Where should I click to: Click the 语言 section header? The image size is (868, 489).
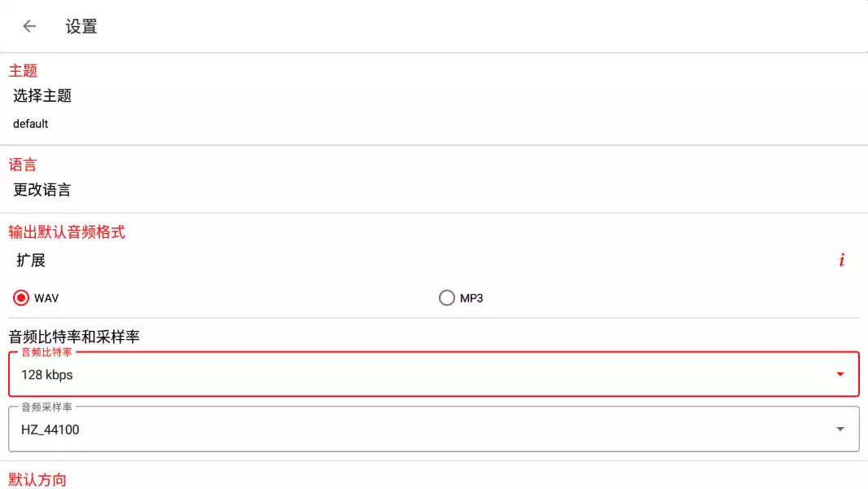coord(23,165)
